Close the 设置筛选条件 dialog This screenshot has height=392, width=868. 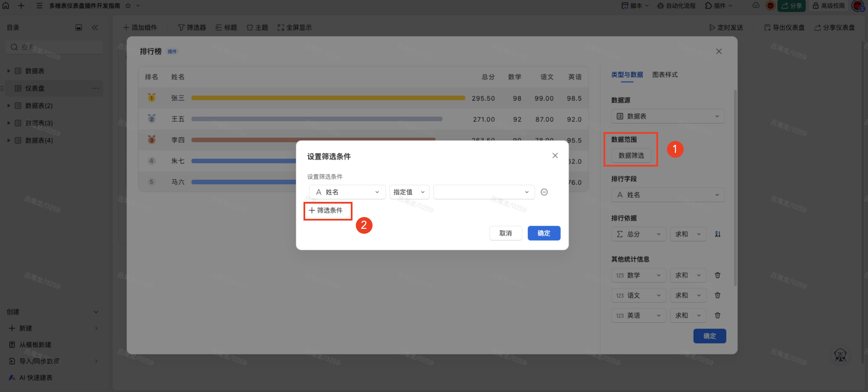tap(555, 156)
